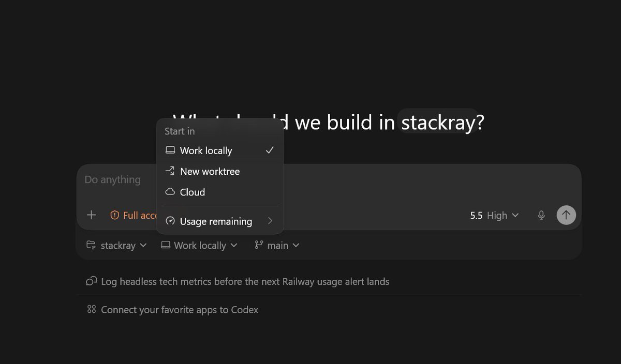Click the shield icon beside Full access
The image size is (621, 364).
click(115, 215)
